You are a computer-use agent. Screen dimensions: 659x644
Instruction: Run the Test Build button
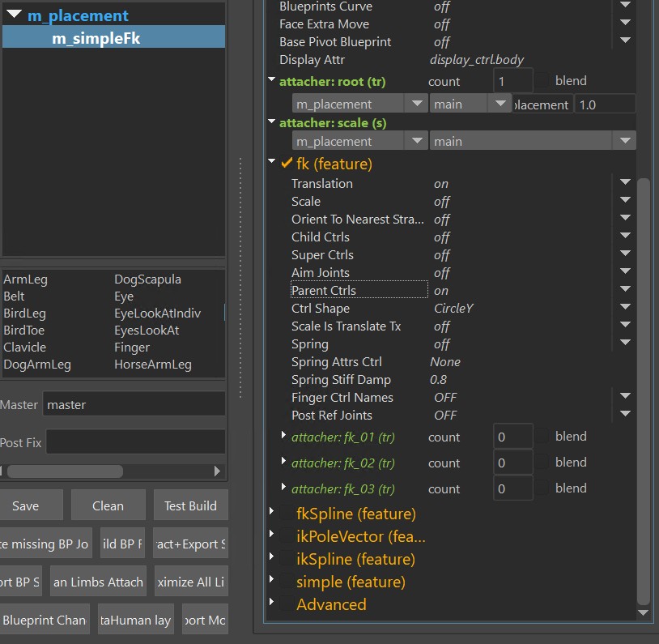tap(190, 505)
